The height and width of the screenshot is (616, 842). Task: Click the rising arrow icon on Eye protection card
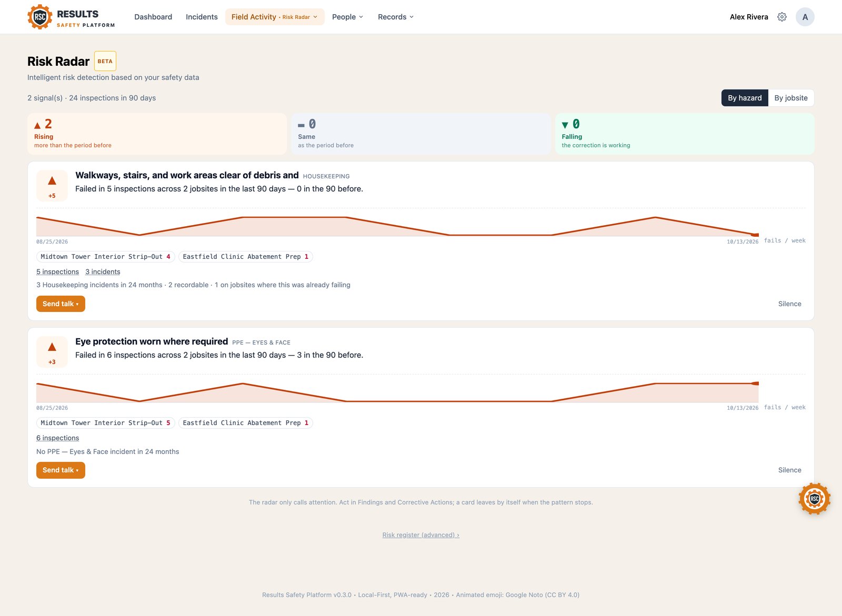(x=52, y=347)
